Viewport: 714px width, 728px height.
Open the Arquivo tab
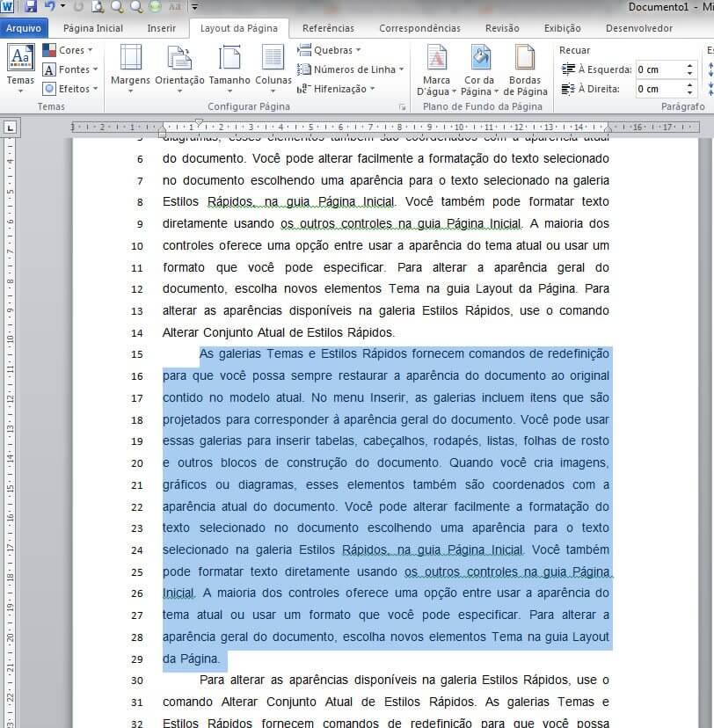point(24,28)
